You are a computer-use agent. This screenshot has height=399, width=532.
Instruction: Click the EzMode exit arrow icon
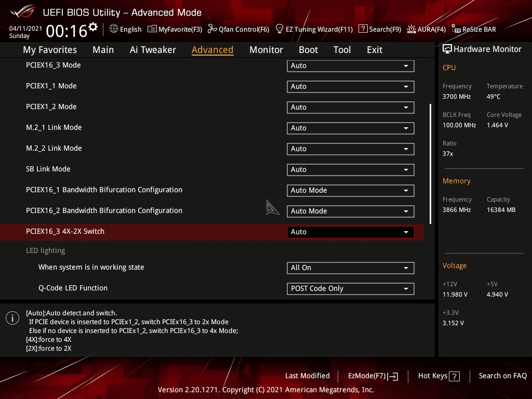tap(393, 376)
